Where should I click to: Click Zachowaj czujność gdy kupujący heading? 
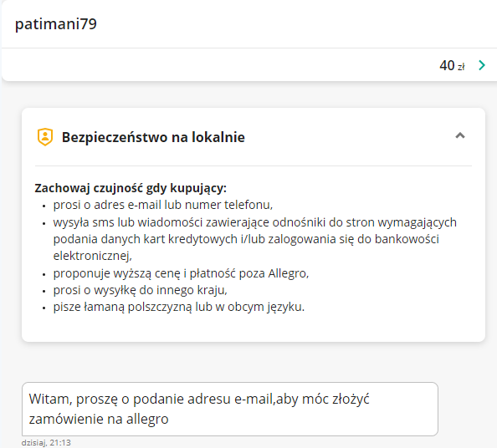131,188
